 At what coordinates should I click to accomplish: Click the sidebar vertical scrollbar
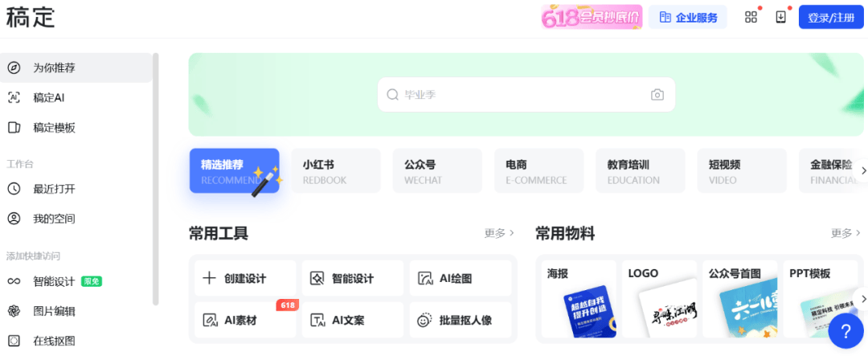(x=156, y=178)
